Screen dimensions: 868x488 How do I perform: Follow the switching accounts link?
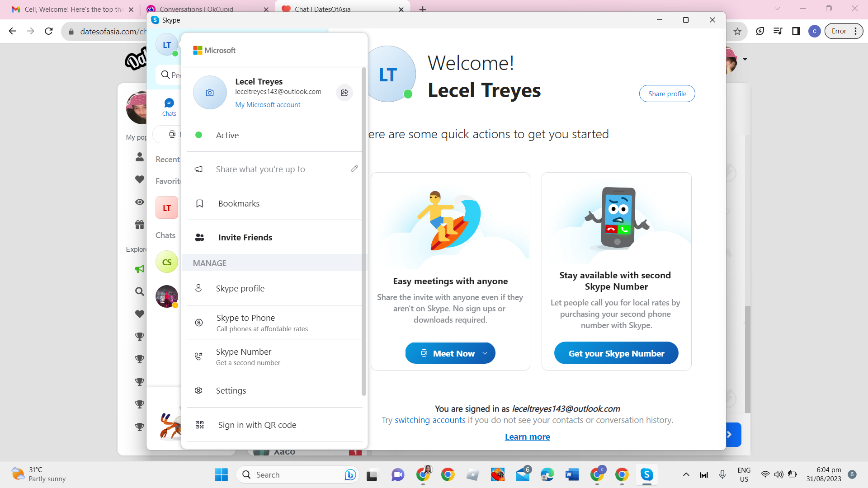(x=430, y=420)
